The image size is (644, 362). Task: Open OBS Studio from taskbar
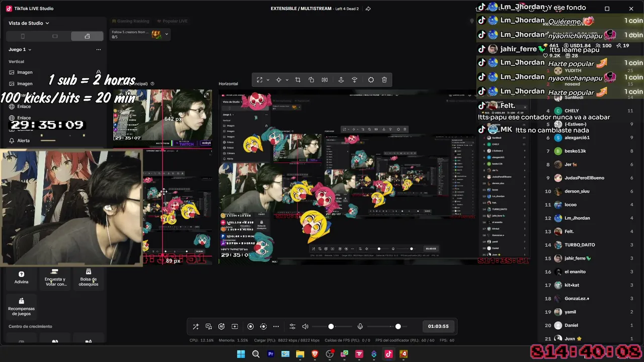coord(330,354)
